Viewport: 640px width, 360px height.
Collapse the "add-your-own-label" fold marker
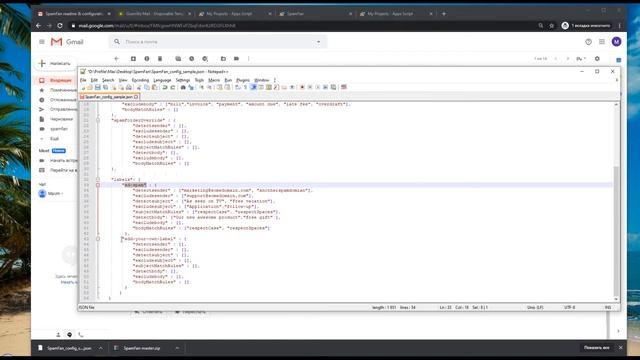98,239
